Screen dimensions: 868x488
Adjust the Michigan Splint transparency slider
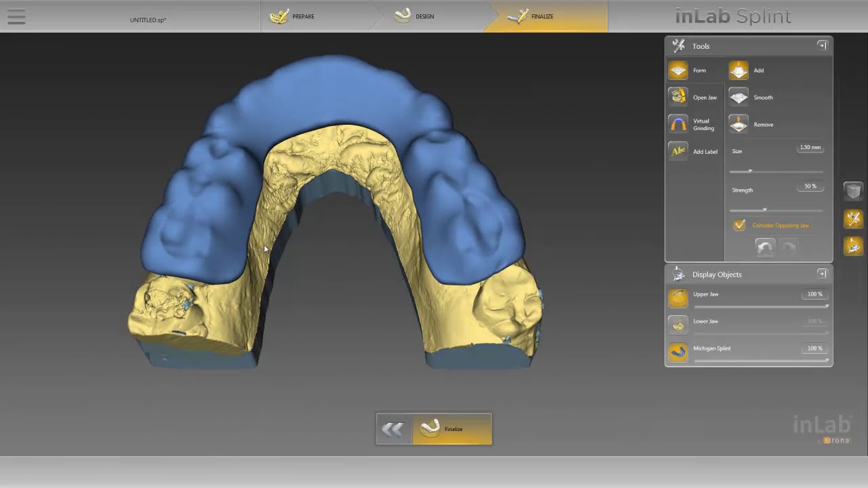point(761,361)
